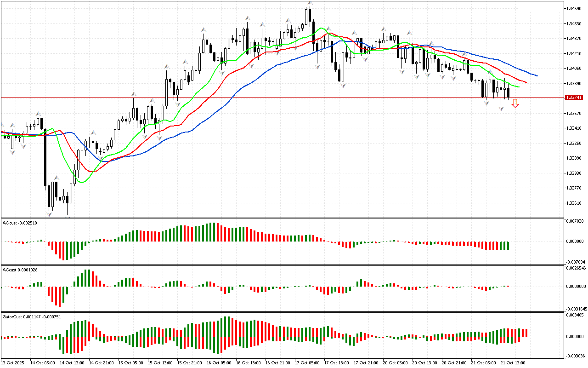Click the 1.34690 price scale value
The image size is (588, 368).
click(x=575, y=9)
